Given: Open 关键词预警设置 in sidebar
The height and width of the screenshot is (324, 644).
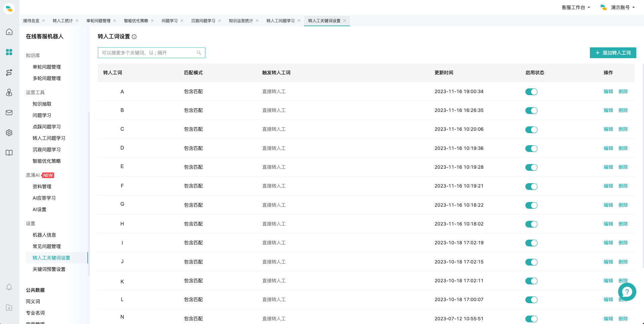Looking at the screenshot, I should point(49,269).
